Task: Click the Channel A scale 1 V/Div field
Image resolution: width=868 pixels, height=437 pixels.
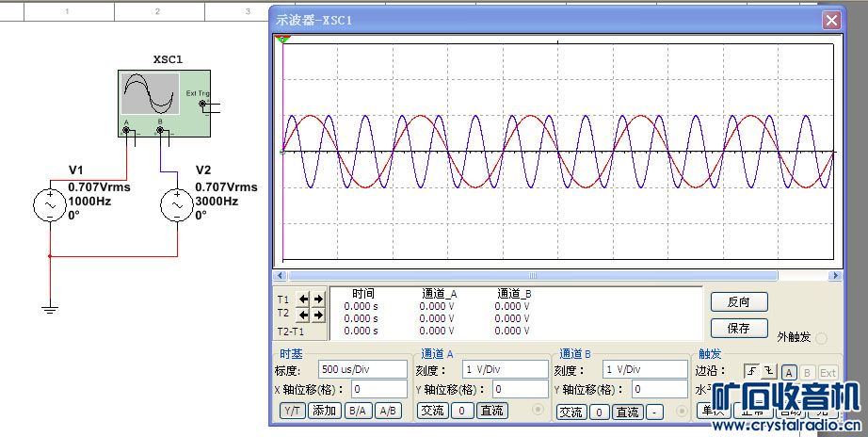Action: pos(505,369)
